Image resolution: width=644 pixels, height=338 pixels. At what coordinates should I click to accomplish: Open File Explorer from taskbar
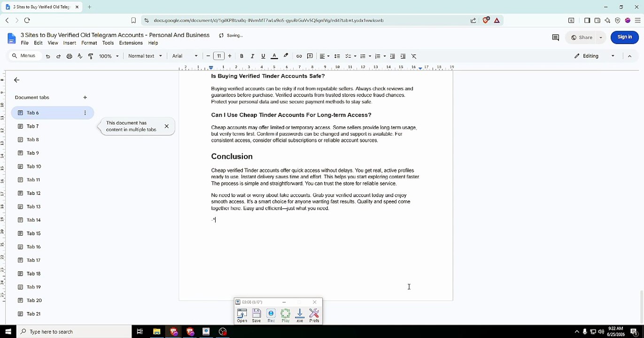pyautogui.click(x=157, y=332)
